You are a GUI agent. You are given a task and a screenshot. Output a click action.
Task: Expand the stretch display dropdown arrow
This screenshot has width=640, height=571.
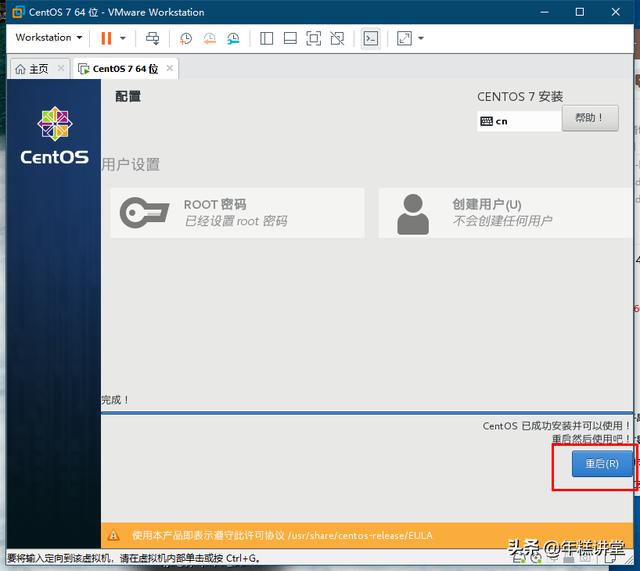tap(421, 38)
